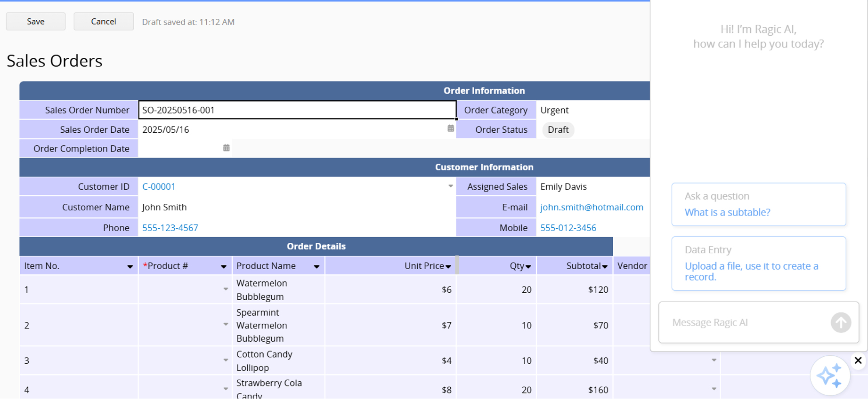The width and height of the screenshot is (868, 400).
Task: Click the $6 unit price cell
Action: coord(391,289)
